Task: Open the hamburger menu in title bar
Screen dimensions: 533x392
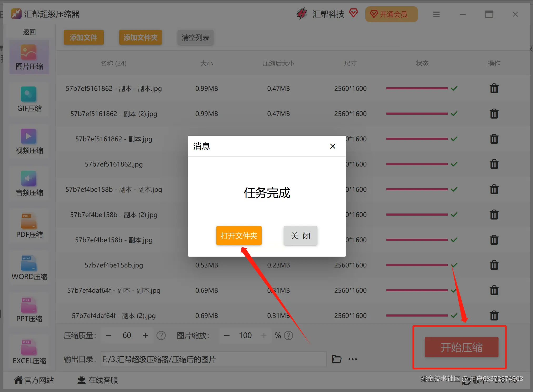Action: [436, 14]
